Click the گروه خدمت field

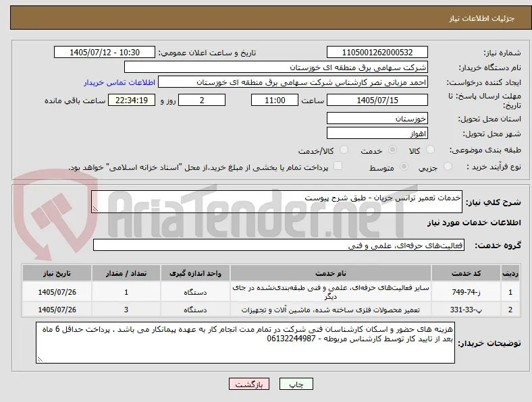click(x=279, y=246)
